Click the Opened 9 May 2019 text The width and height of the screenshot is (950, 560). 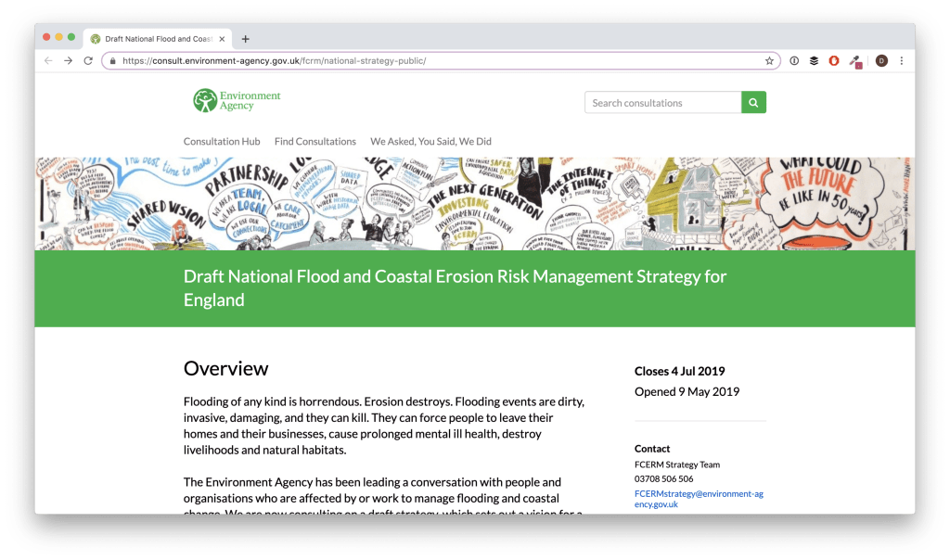point(687,391)
